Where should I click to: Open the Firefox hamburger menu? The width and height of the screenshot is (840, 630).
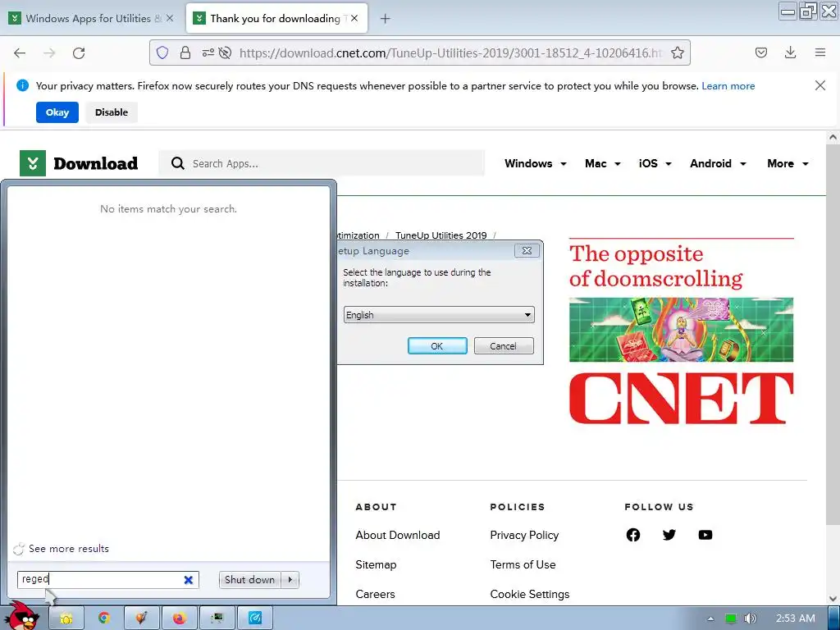(x=820, y=52)
